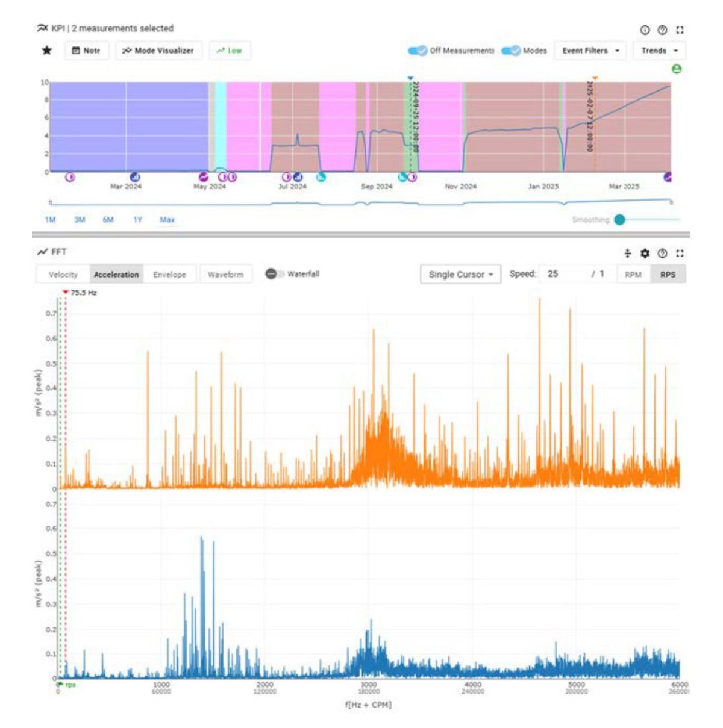Open the Mode Visualizer

click(x=158, y=51)
